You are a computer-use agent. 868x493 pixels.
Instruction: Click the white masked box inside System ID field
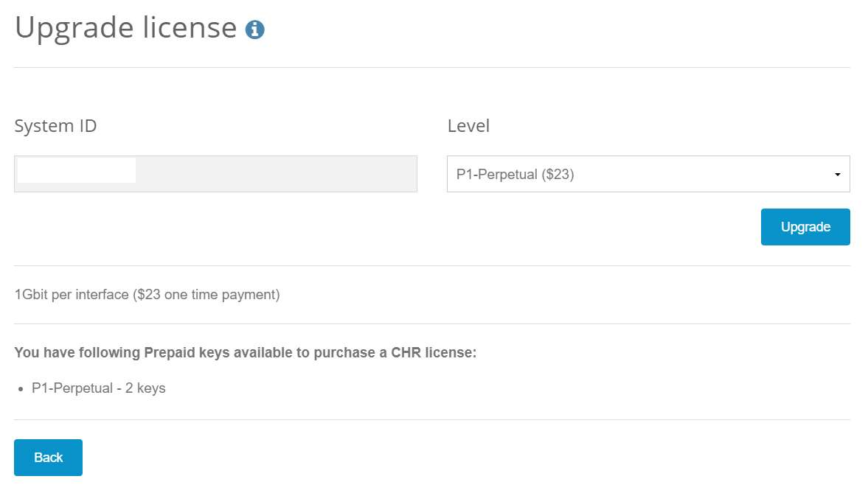[x=77, y=170]
